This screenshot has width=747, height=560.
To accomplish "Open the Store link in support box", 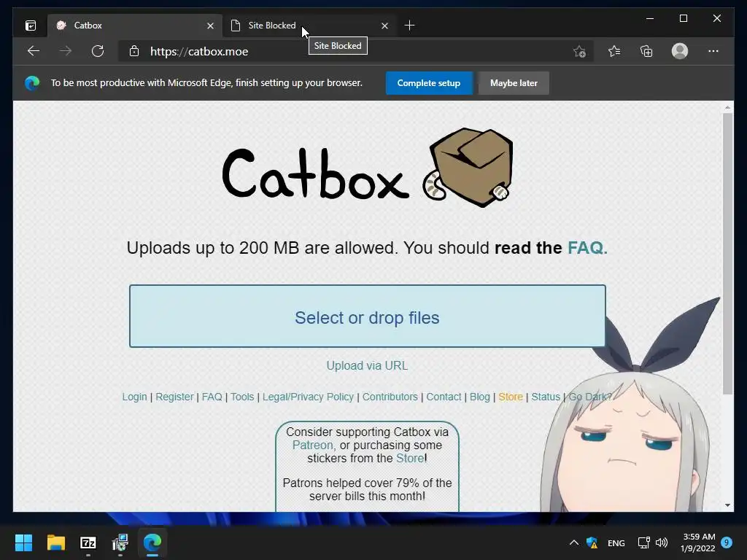I will [x=410, y=458].
